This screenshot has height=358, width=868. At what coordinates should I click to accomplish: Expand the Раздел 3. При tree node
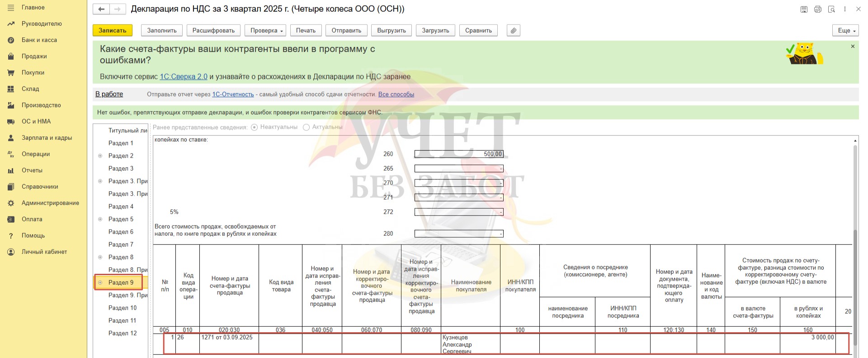point(100,181)
